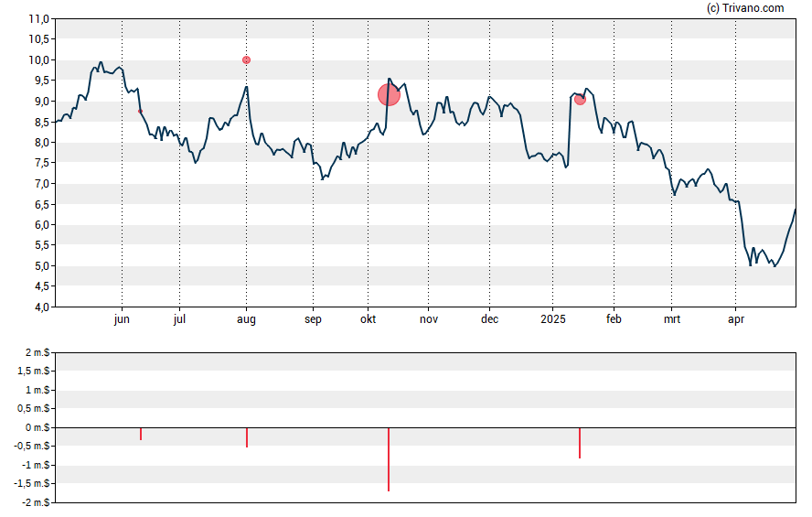The image size is (812, 517).
Task: Click the "jul" x-axis label
Action: pos(180,319)
